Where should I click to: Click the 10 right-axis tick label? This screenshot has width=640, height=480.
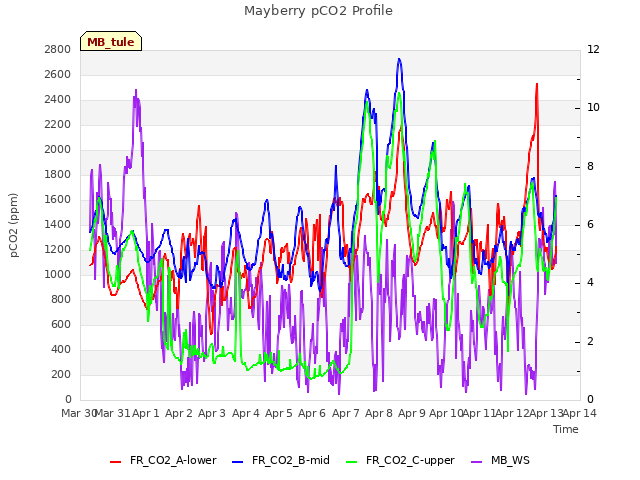pyautogui.click(x=593, y=108)
